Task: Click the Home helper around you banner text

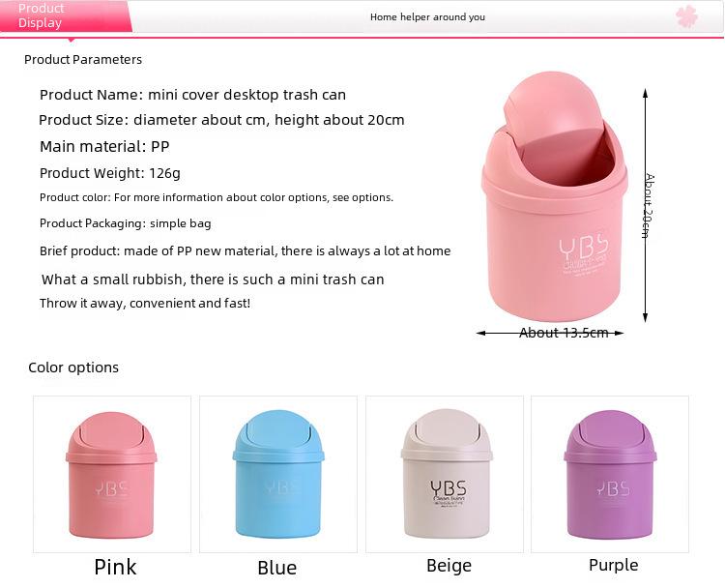Action: [427, 17]
